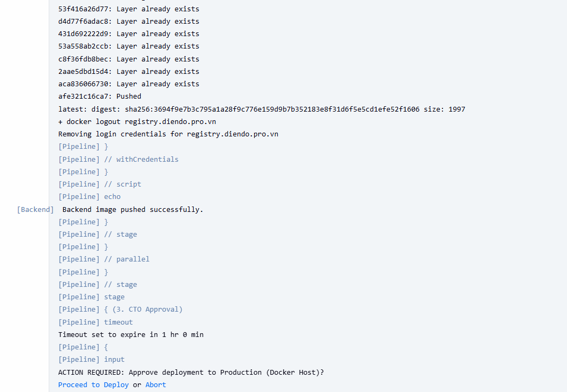The height and width of the screenshot is (392, 567).
Task: Click the 'afe321c16ca7: Pushed' log line
Action: tap(100, 97)
